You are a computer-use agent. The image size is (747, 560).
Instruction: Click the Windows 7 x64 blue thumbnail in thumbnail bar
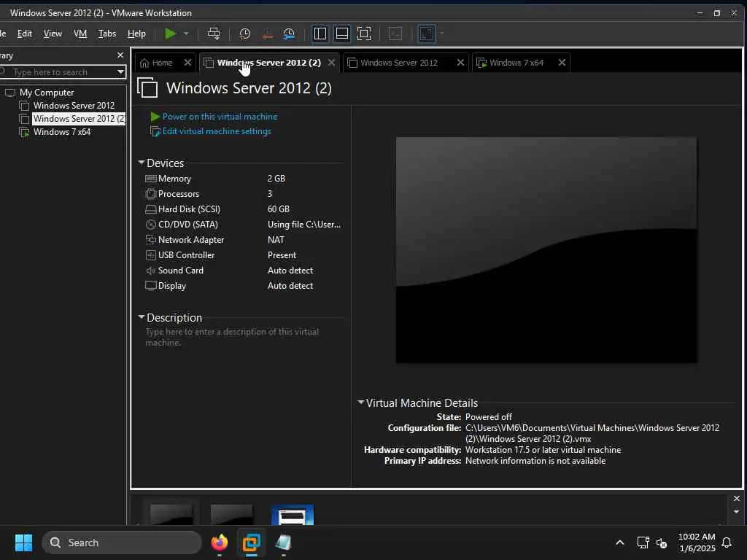coord(293,515)
